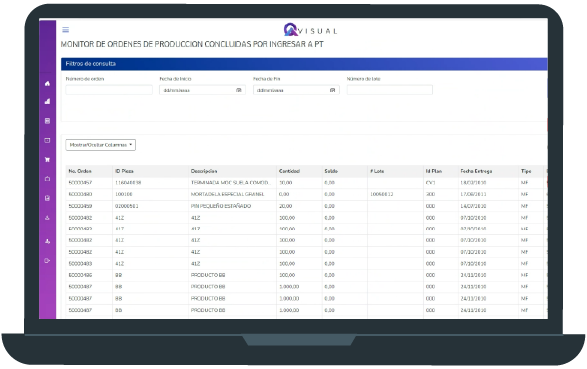Sort by the Descripción column header

coord(204,171)
